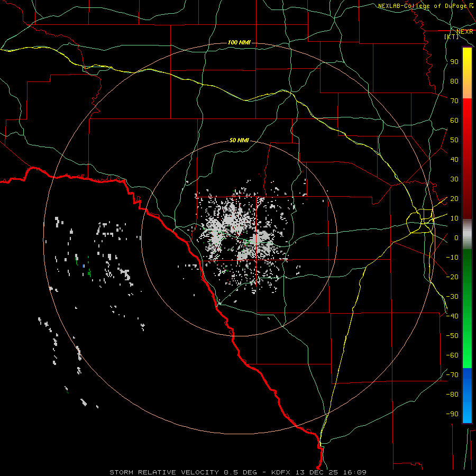Click the 30 value on the color scale
This screenshot has height=476, width=476.
coord(454,179)
